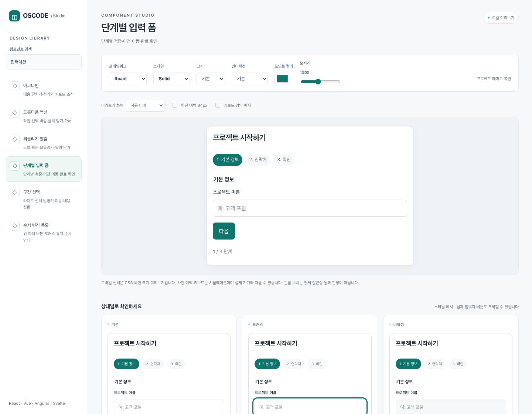The height and width of the screenshot is (414, 532).
Task: Open the 아코디언 component in sidebar
Action: tap(44, 89)
